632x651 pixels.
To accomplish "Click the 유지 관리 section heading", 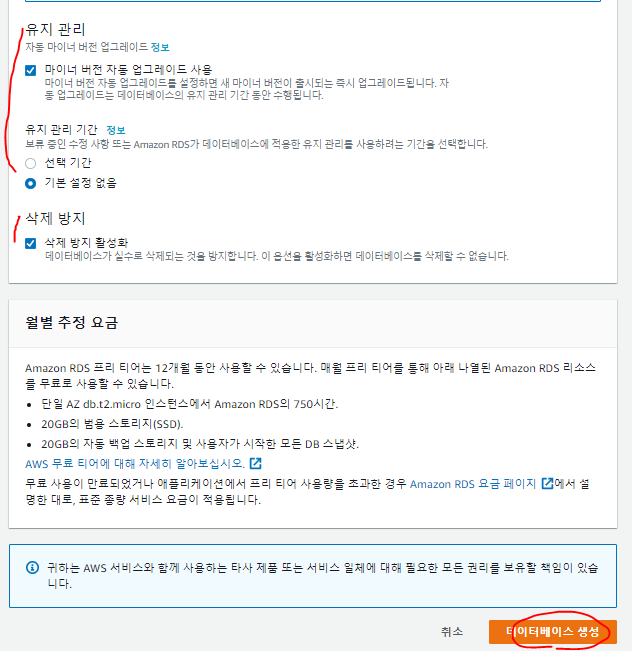I will pos(55,29).
